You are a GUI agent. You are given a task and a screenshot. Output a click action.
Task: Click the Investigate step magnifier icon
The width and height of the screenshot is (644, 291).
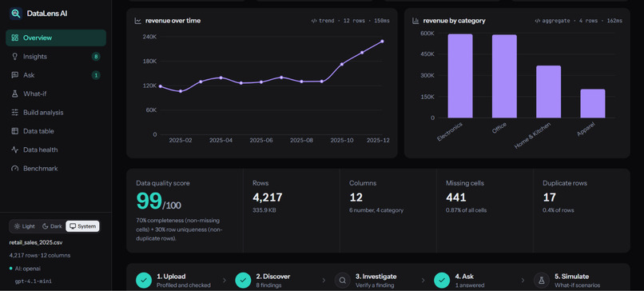point(343,281)
